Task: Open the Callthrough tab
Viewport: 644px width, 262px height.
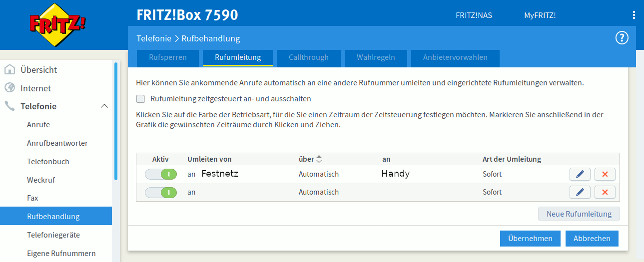Action: (x=309, y=57)
